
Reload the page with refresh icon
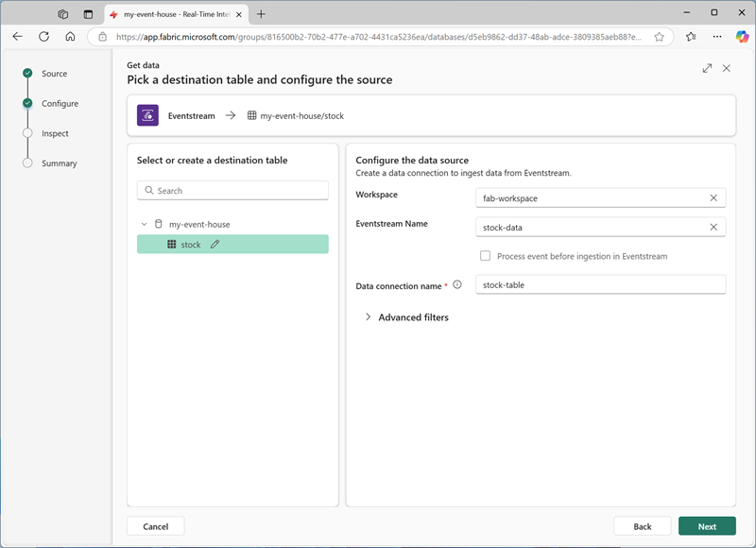[43, 37]
